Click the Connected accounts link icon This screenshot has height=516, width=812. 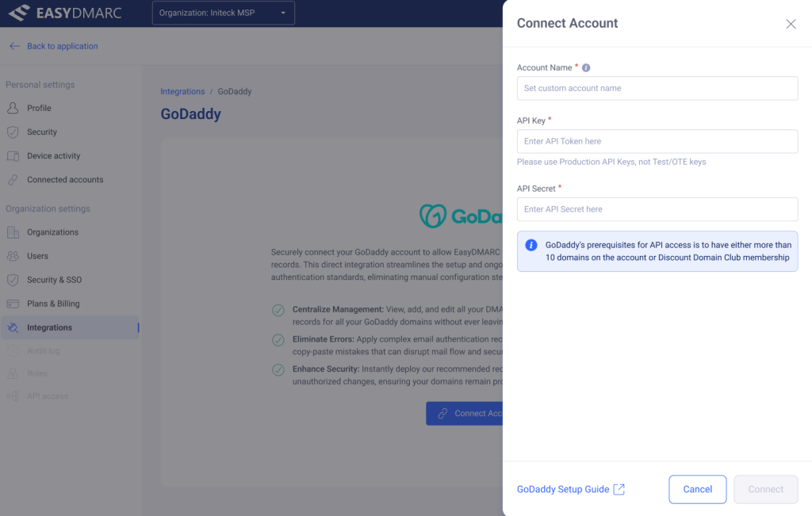13,180
